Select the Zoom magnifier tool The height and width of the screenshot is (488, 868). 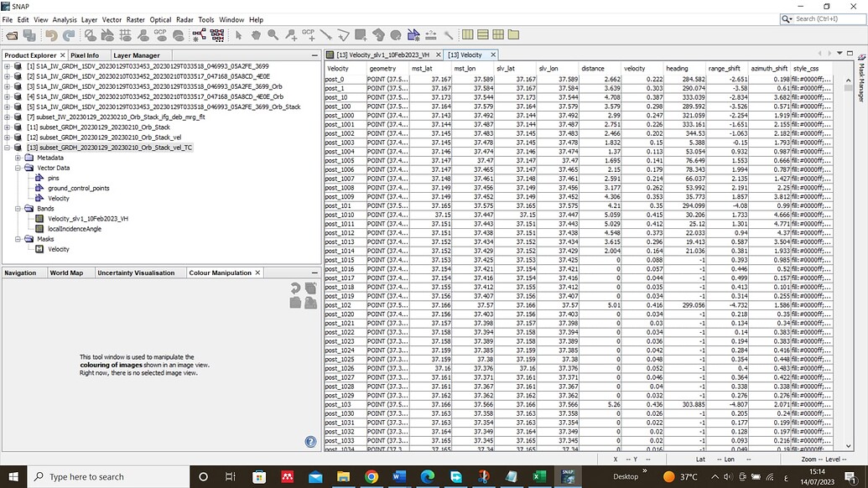[x=273, y=35]
